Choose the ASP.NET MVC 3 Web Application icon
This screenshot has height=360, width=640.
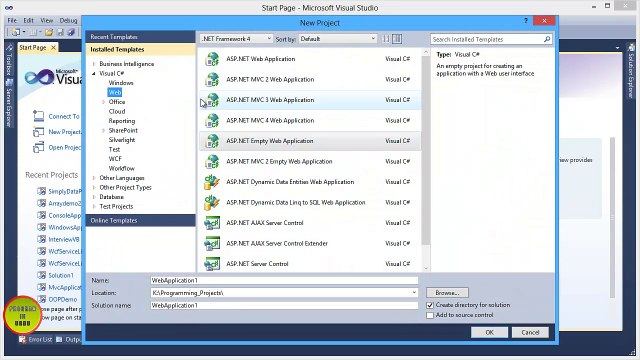pos(212,100)
